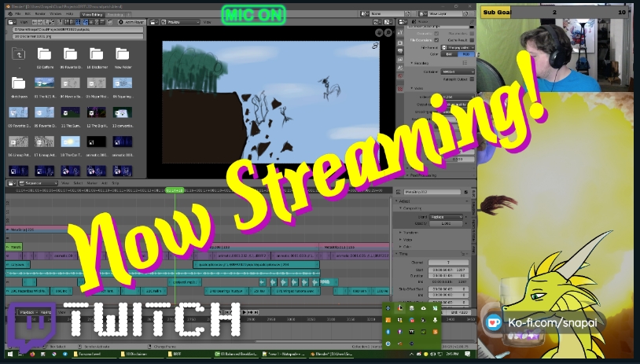Open Output properties tab icon

(400, 51)
